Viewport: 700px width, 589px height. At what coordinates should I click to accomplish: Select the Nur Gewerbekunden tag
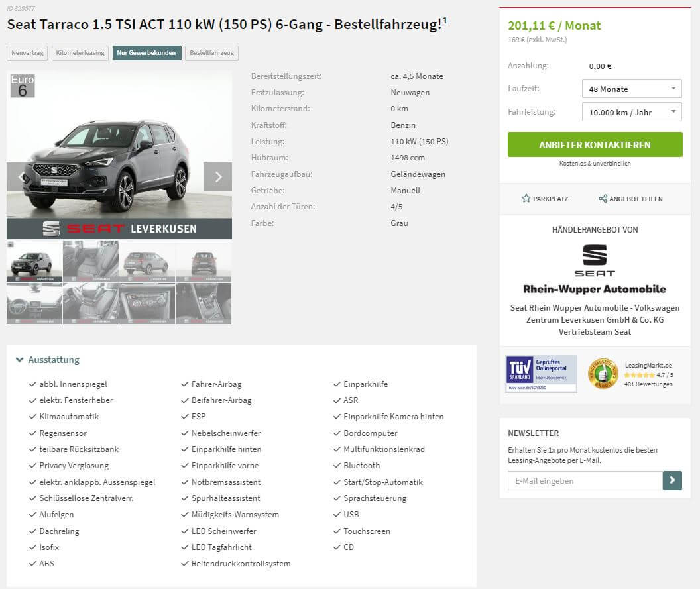[x=147, y=53]
